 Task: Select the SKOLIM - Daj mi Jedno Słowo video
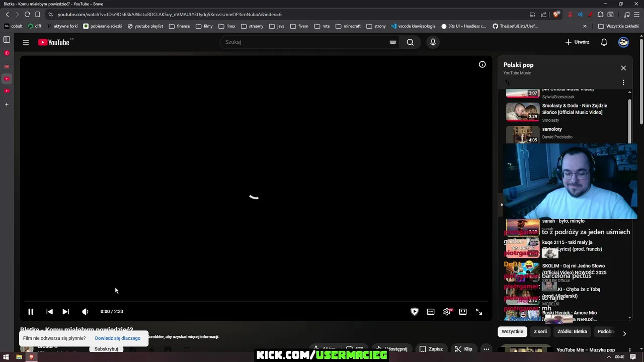click(x=567, y=272)
